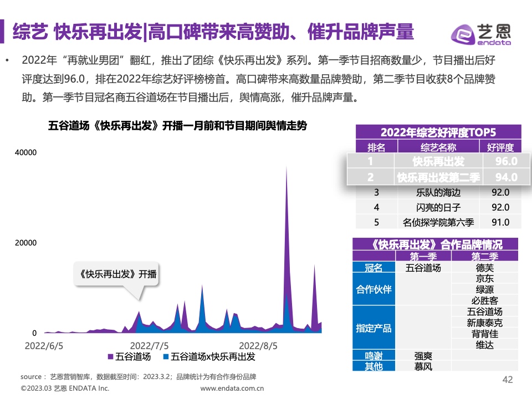
Task: Click the endata logo
Action: (481, 34)
